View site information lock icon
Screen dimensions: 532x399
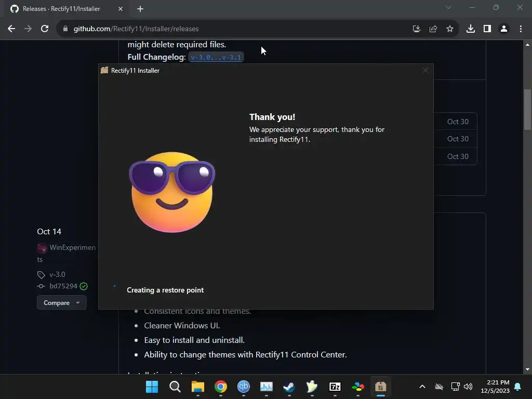click(x=65, y=29)
